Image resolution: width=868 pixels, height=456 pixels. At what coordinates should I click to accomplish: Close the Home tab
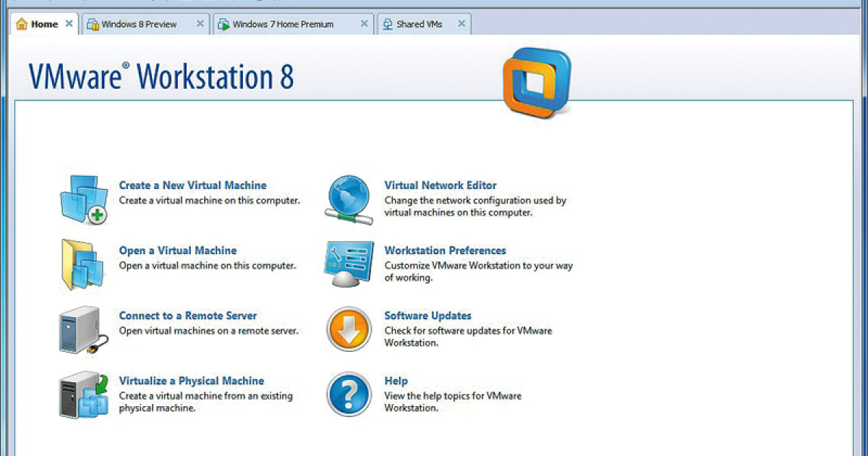point(69,24)
